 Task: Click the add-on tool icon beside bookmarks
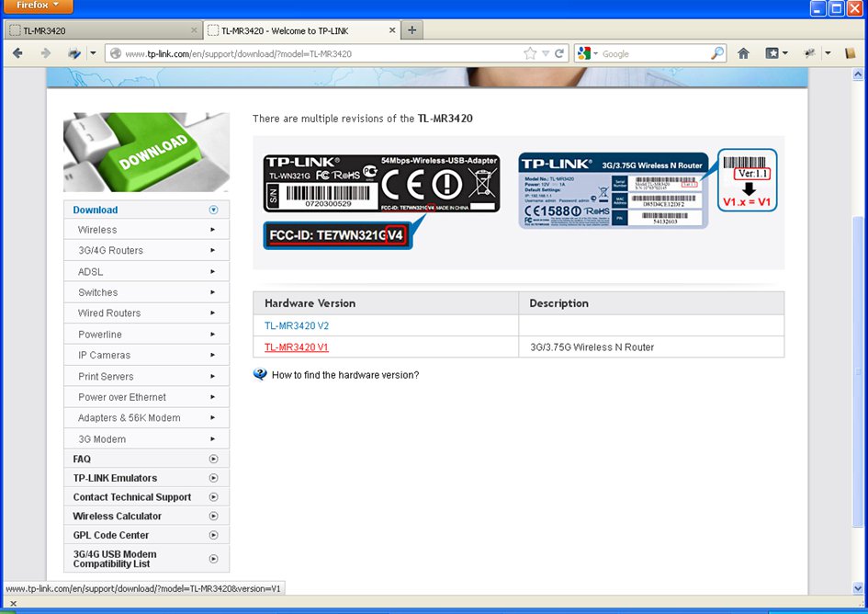(x=810, y=53)
